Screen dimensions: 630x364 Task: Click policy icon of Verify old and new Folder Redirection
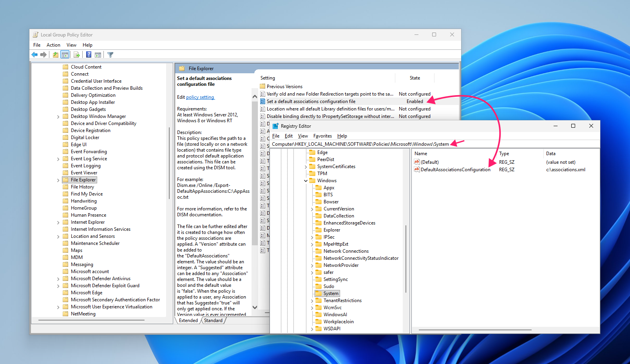click(263, 94)
